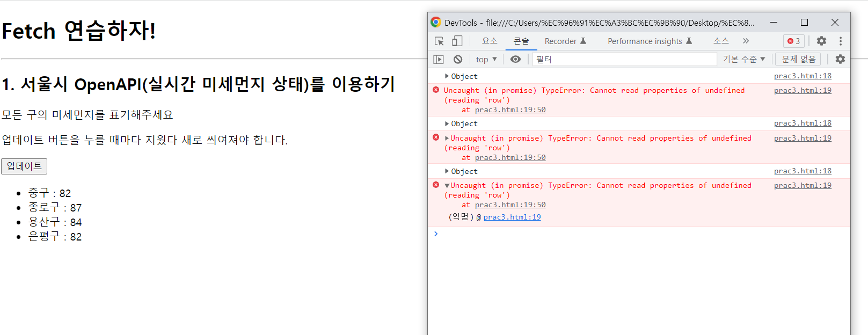Click the list item 용산구 : 84
868x335 pixels.
click(55, 222)
